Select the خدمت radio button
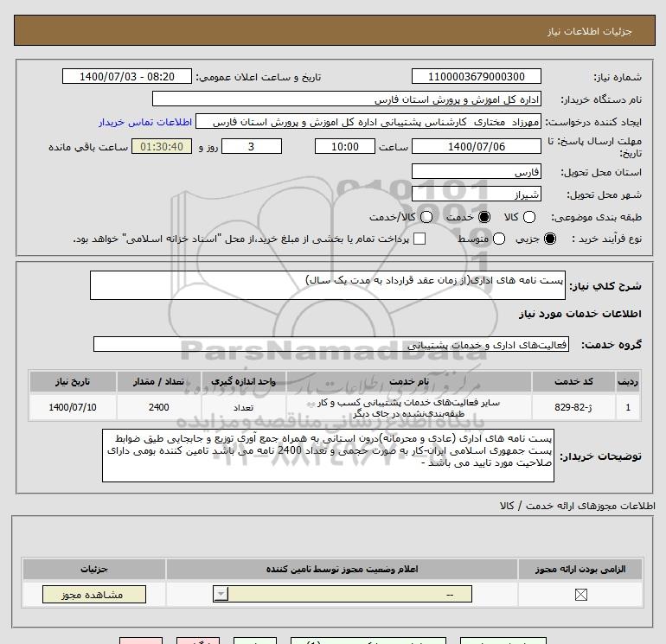Viewport: 666px width, 644px height. click(x=483, y=217)
